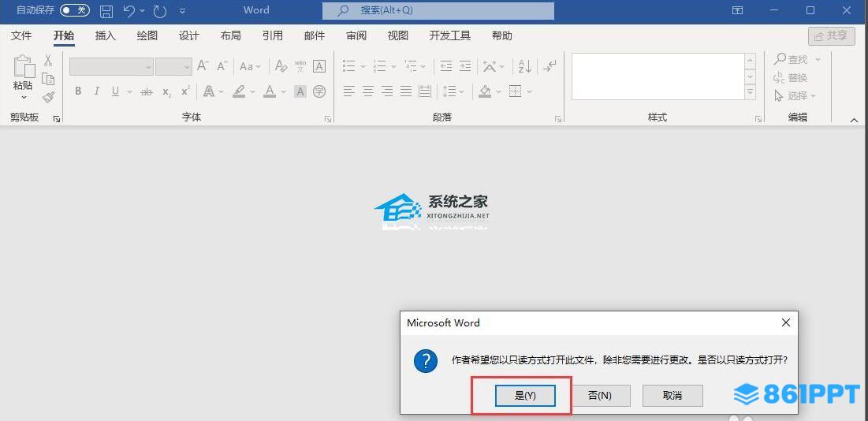868x421 pixels.
Task: Click the Decrease Indent icon
Action: 446,66
